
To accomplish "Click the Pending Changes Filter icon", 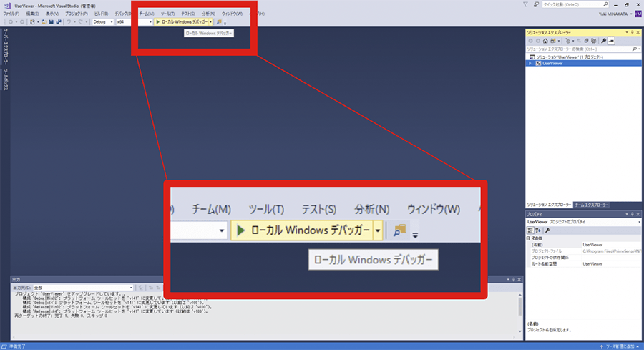I will click(x=568, y=41).
